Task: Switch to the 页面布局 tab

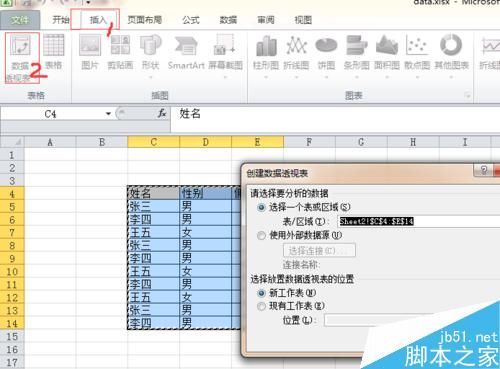Action: pyautogui.click(x=145, y=20)
